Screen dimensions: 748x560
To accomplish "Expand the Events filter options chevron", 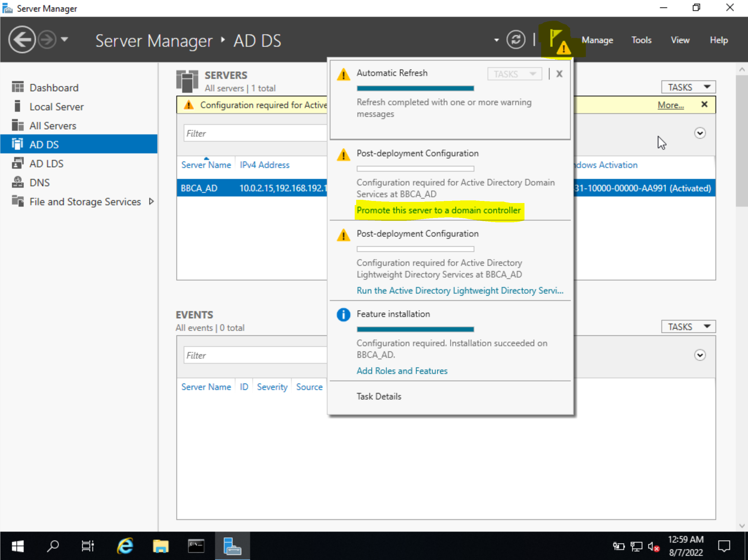I will pos(700,355).
